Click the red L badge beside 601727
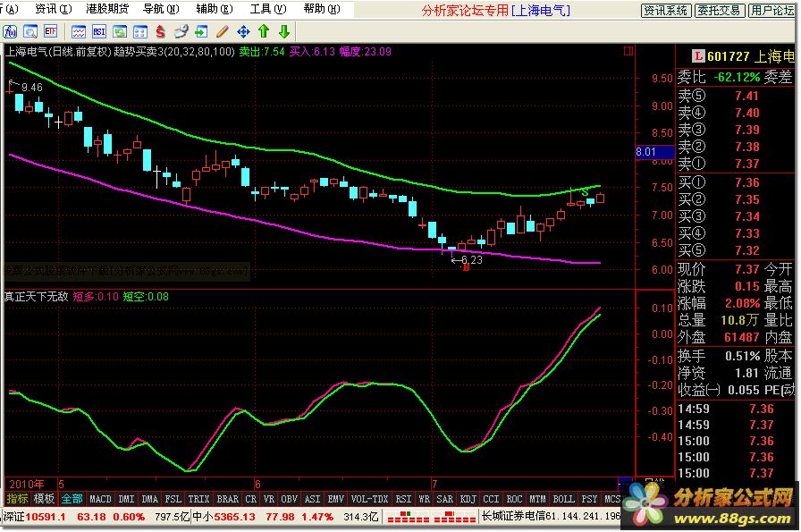Image resolution: width=801 pixels, height=532 pixels. [698, 55]
